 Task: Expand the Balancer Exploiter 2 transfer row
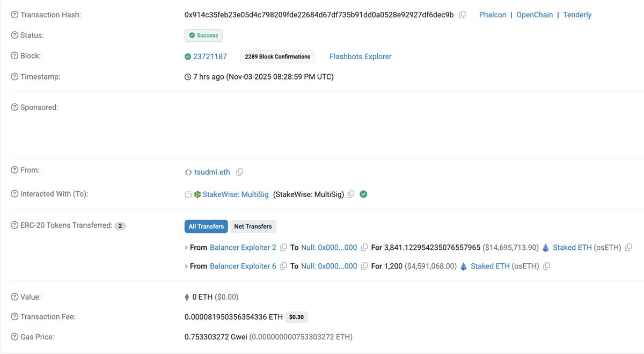187,248
